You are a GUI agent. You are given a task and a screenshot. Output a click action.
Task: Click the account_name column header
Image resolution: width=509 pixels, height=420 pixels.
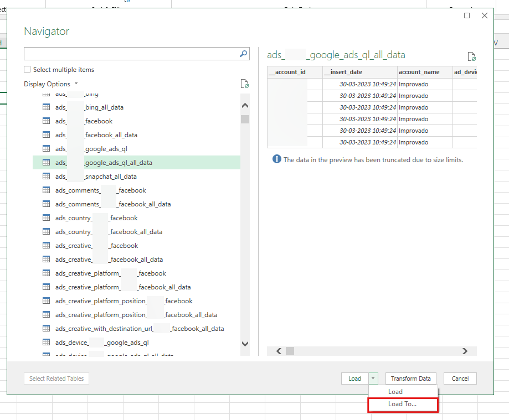pyautogui.click(x=425, y=72)
